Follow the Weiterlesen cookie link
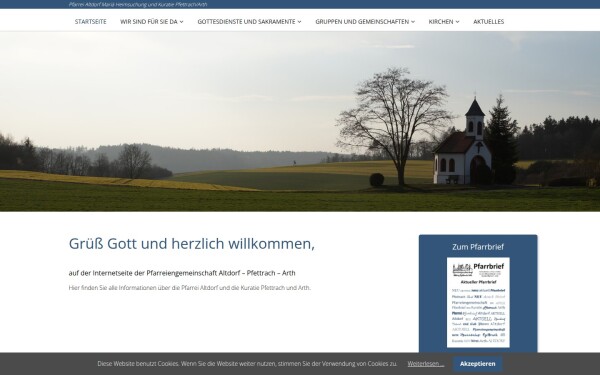 point(426,364)
